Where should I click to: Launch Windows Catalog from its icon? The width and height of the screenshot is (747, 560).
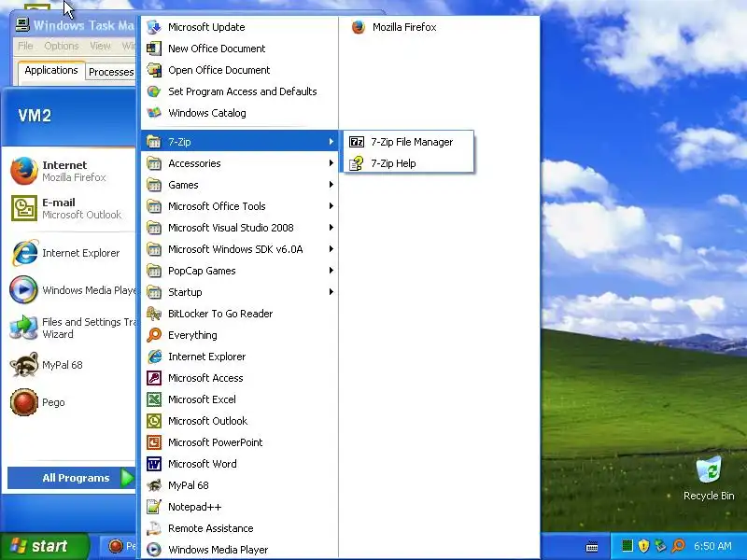(x=154, y=113)
